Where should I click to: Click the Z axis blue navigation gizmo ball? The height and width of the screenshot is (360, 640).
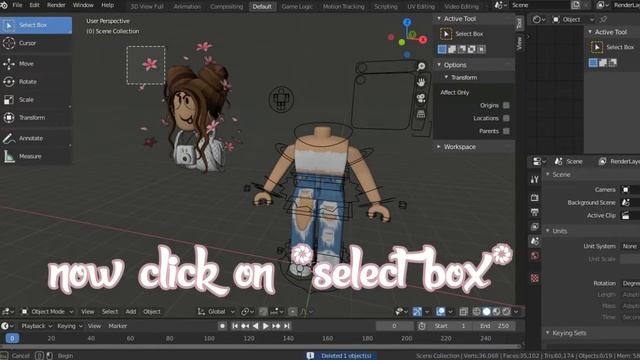[407, 22]
